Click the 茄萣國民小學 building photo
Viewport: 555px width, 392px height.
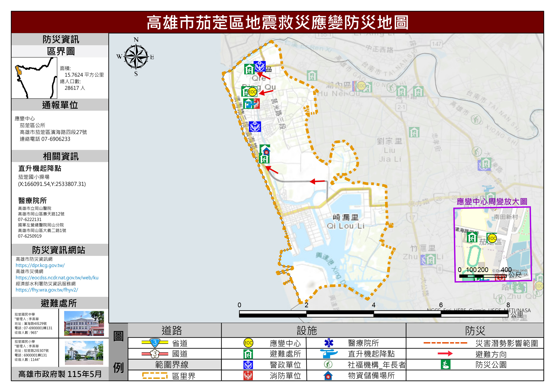pos(84,353)
